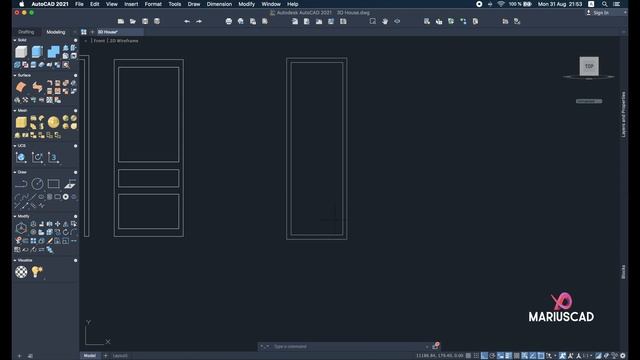Open status bar settings gear icon
Screen dimensions: 640x360
coord(622,356)
